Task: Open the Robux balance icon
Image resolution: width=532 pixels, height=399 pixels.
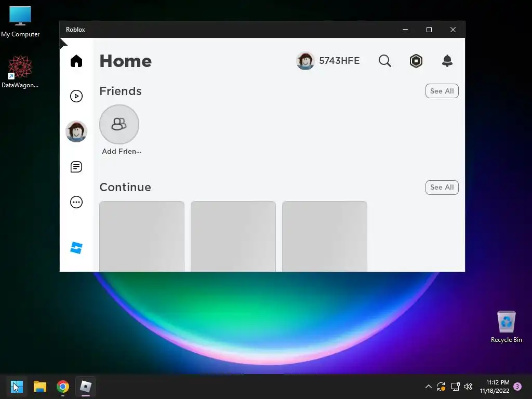Action: (416, 61)
